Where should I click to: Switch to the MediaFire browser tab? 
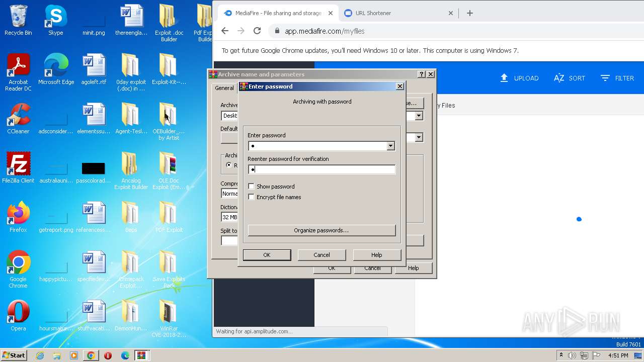(279, 13)
